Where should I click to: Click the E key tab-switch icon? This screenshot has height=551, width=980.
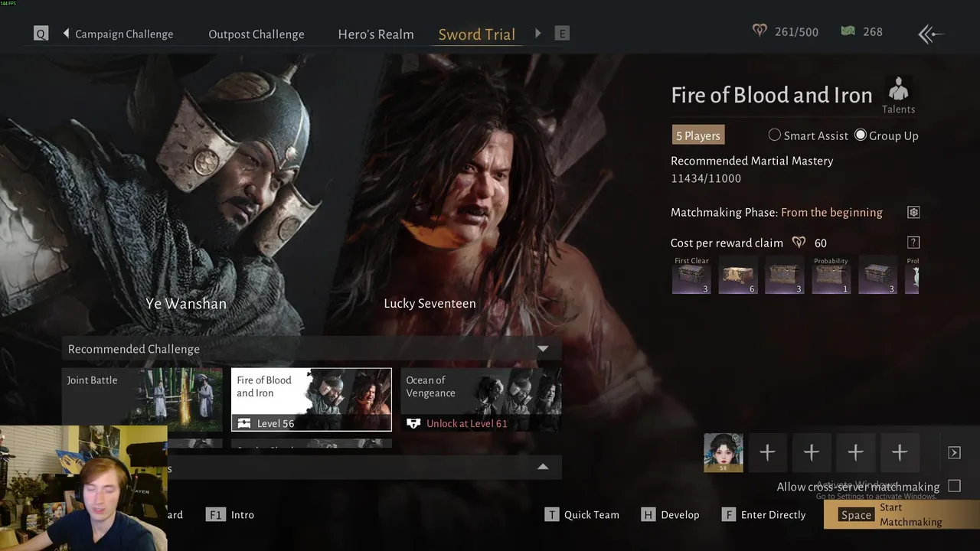click(x=563, y=34)
